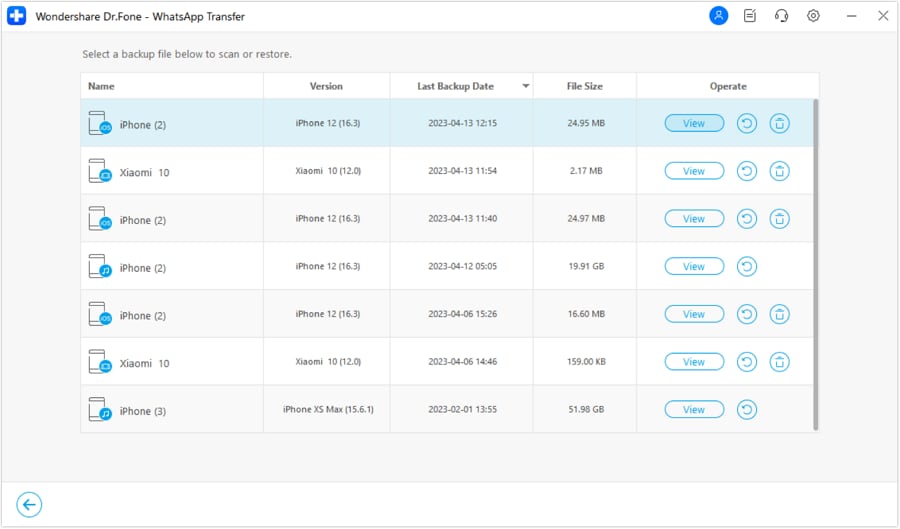
Task: Delete the 2023-04-13 11:40 iPhone backup
Action: tap(779, 219)
